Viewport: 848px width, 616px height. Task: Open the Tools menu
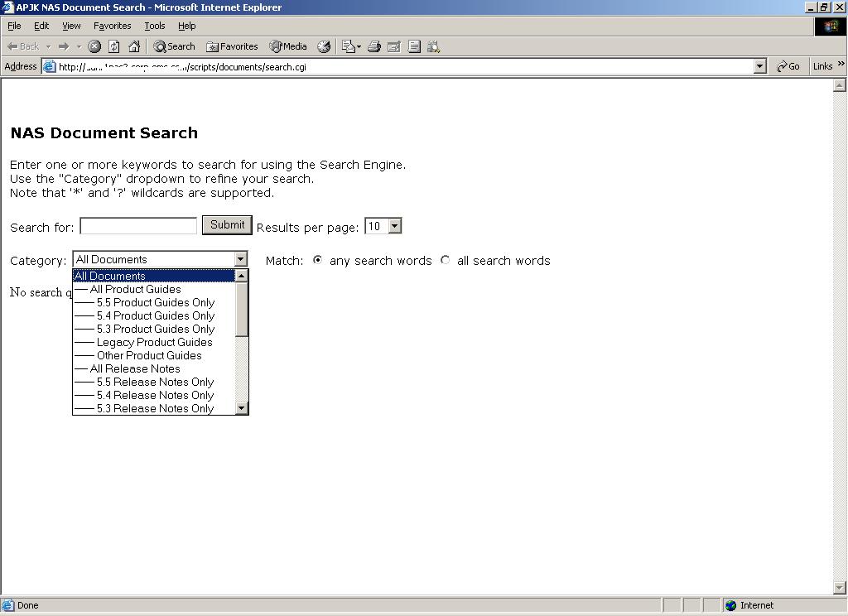pos(154,26)
